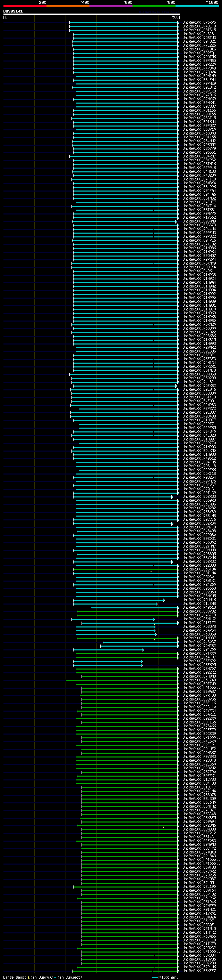
Task: Select label UniRef100_A7PRJ6
Action: click(x=199, y=168)
